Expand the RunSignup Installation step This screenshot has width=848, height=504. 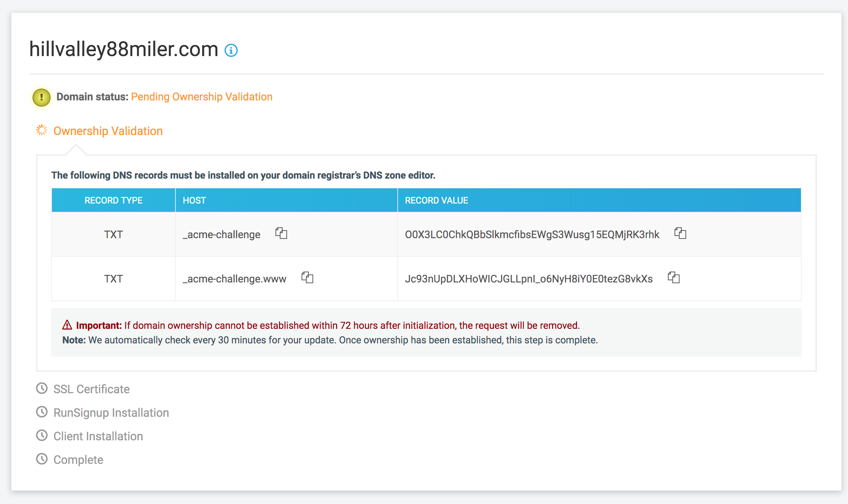pos(111,413)
